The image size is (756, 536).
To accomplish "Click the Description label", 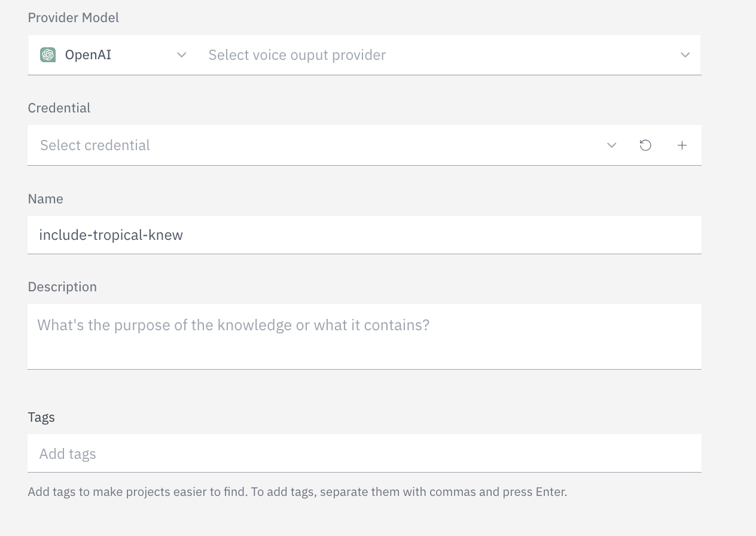I will [x=62, y=287].
